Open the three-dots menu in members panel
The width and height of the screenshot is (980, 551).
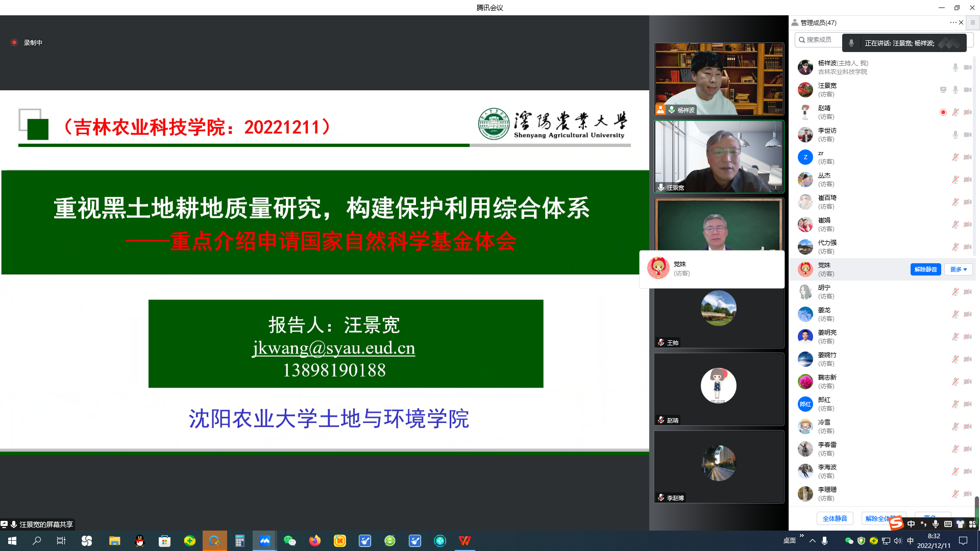tap(952, 22)
